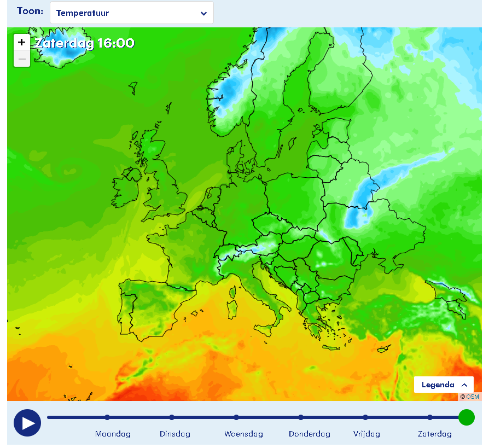Click the Woensdag day label
Viewport: 483px width, 448px height.
click(243, 434)
